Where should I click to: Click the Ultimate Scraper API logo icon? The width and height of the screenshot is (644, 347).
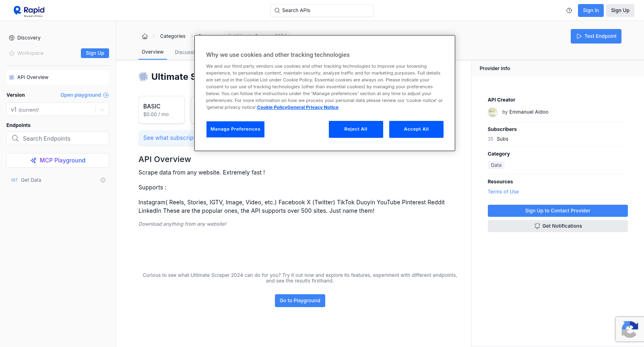(143, 77)
